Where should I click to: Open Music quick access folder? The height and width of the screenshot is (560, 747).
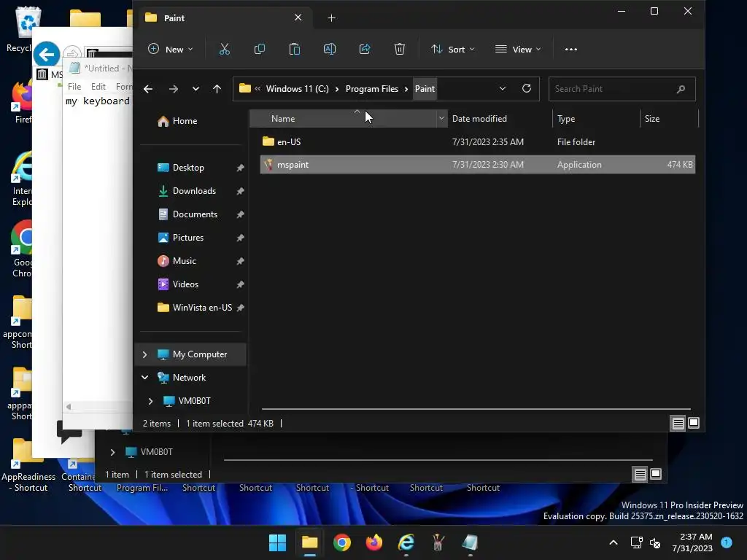(x=184, y=261)
